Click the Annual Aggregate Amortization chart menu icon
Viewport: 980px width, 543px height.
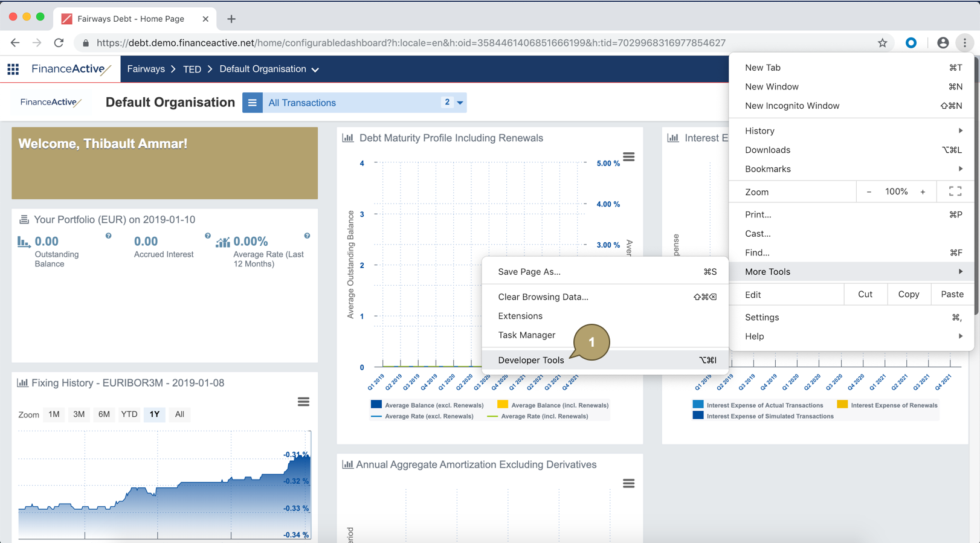(x=628, y=483)
